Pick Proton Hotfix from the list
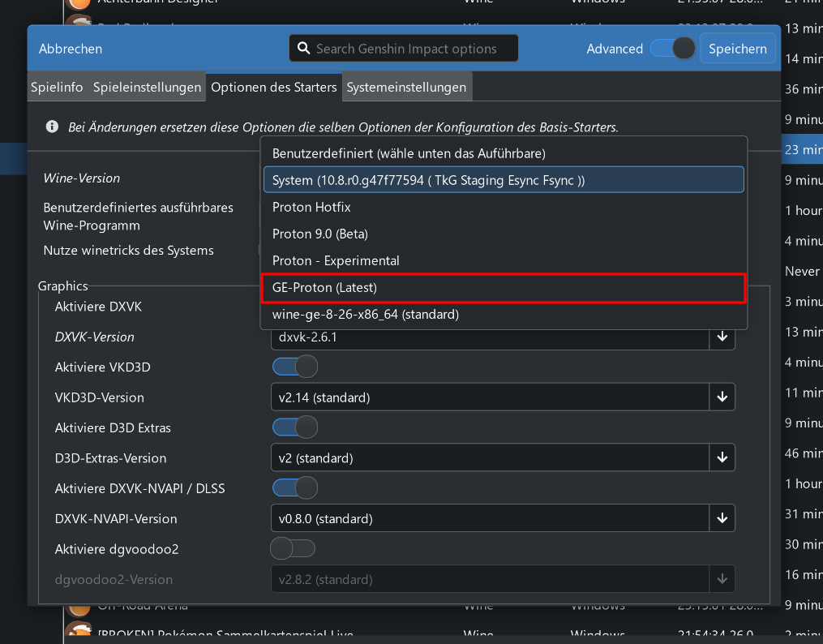The width and height of the screenshot is (823, 644). 504,207
